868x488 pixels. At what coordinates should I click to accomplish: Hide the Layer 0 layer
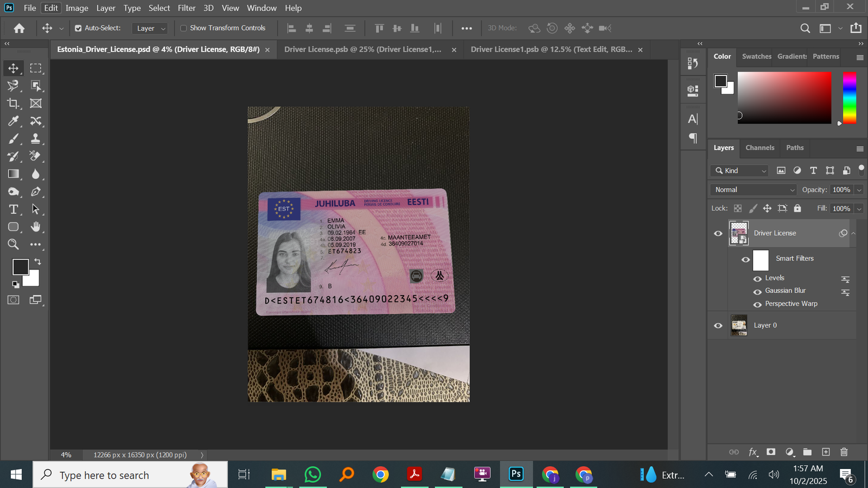point(718,325)
